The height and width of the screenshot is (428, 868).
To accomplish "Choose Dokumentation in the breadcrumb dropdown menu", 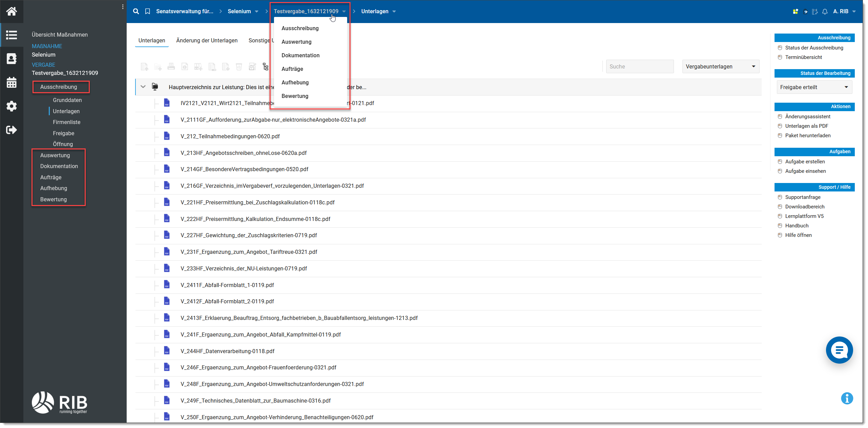I will (300, 55).
